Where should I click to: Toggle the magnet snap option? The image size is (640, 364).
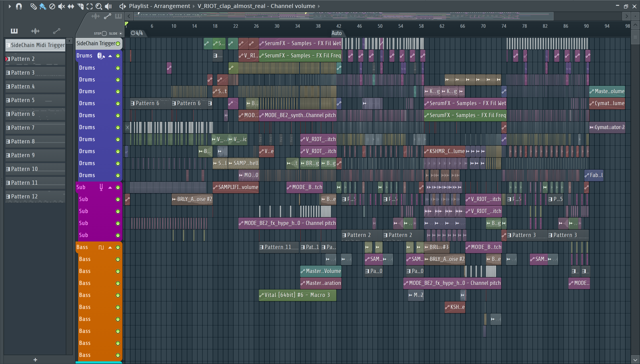point(19,6)
